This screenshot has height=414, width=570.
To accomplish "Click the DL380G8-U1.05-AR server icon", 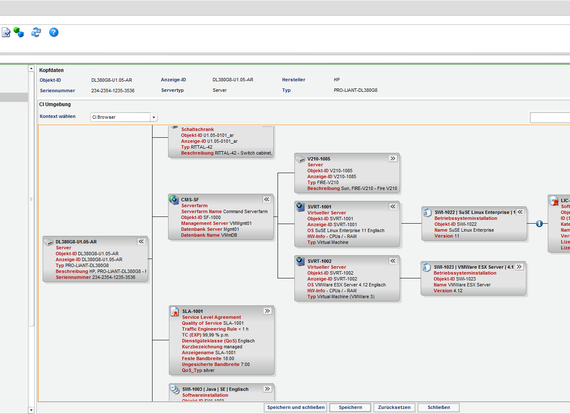I will pos(49,242).
